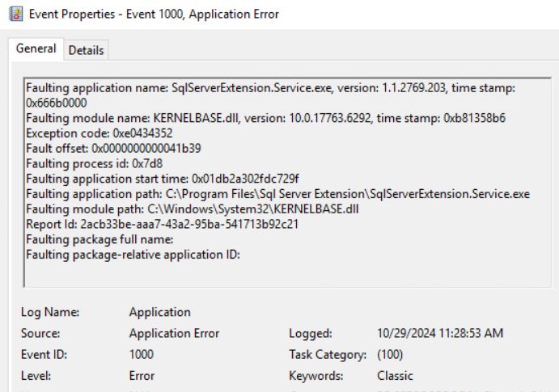
Task: Click the Event ID value 1000
Action: (x=142, y=355)
